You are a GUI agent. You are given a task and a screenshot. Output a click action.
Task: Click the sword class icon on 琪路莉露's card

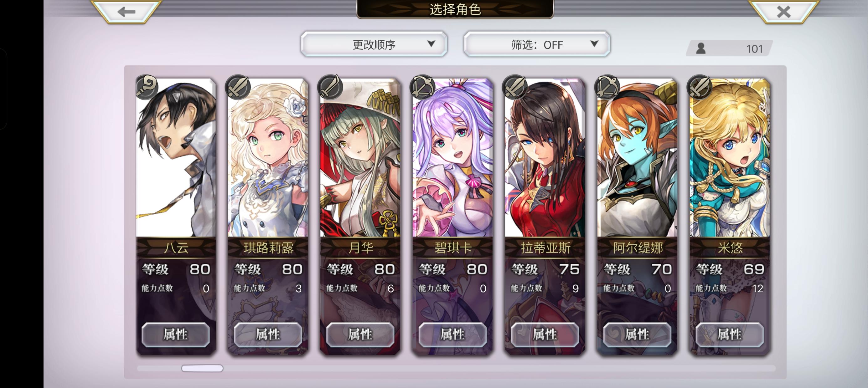pos(238,87)
